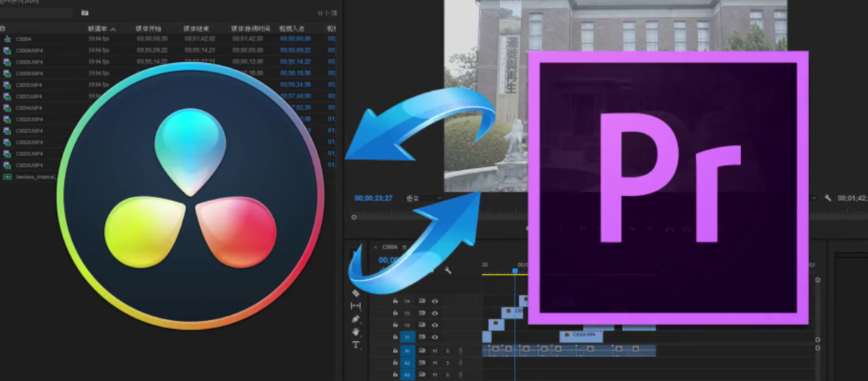Open timeline display settings wrench
Screen dimensions: 868x381
coord(448,271)
